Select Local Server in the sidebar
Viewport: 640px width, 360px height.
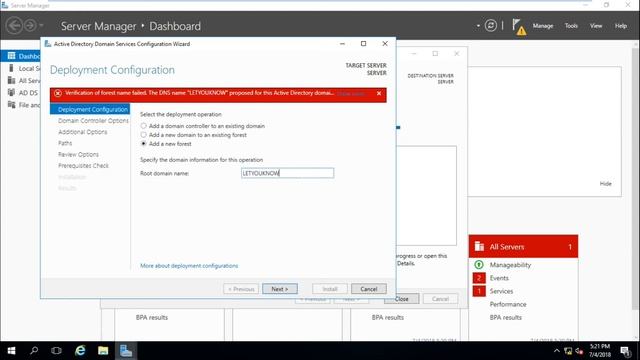tap(21, 68)
